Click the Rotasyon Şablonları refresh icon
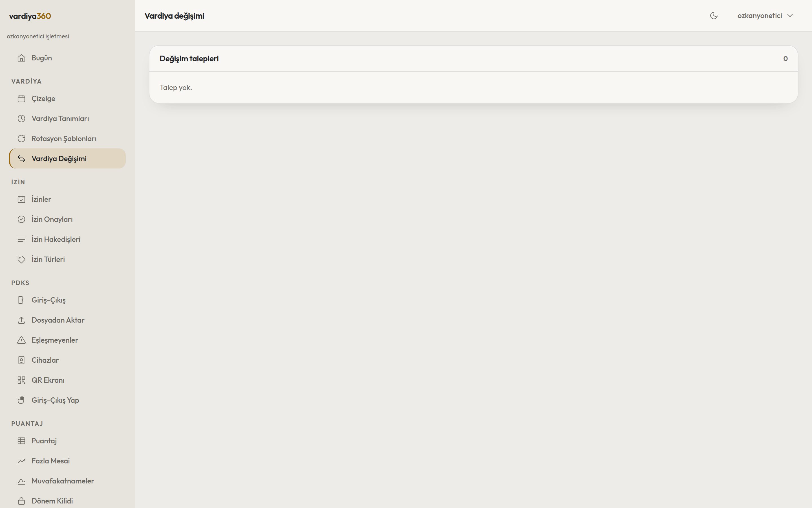The image size is (812, 508). pyautogui.click(x=21, y=138)
